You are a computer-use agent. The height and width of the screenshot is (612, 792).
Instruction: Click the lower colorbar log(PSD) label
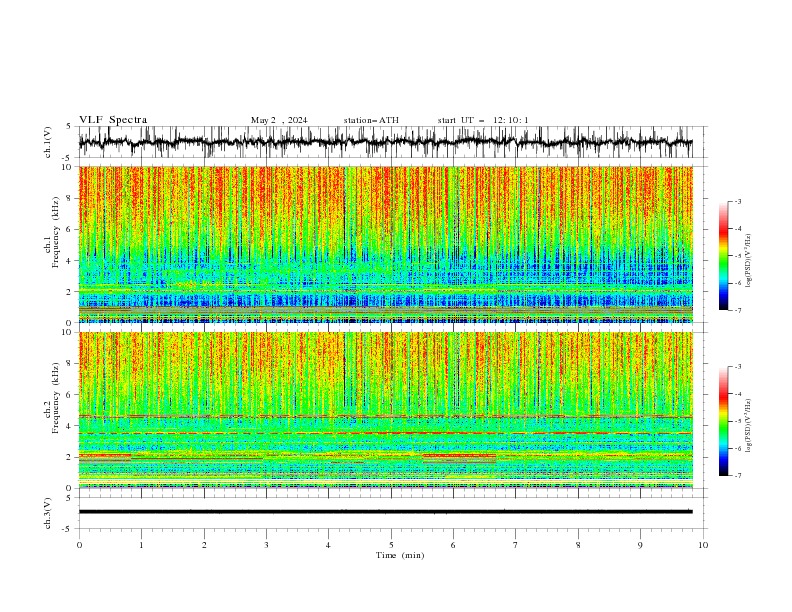tap(749, 426)
